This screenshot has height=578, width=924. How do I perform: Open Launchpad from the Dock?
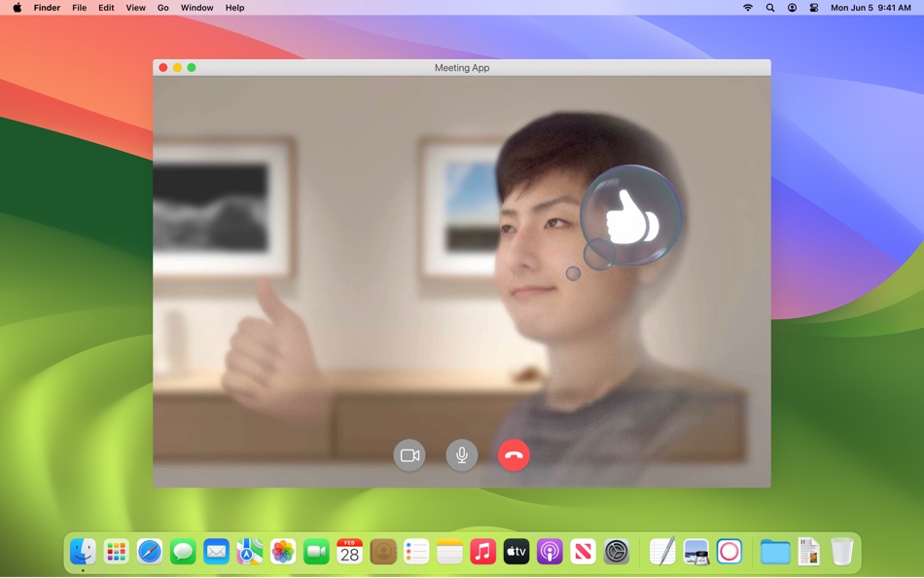(117, 552)
